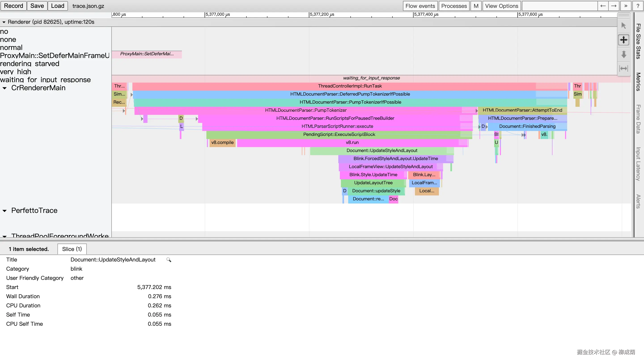This screenshot has width=644, height=364.
Task: Toggle side panel with double chevron
Action: point(626,6)
